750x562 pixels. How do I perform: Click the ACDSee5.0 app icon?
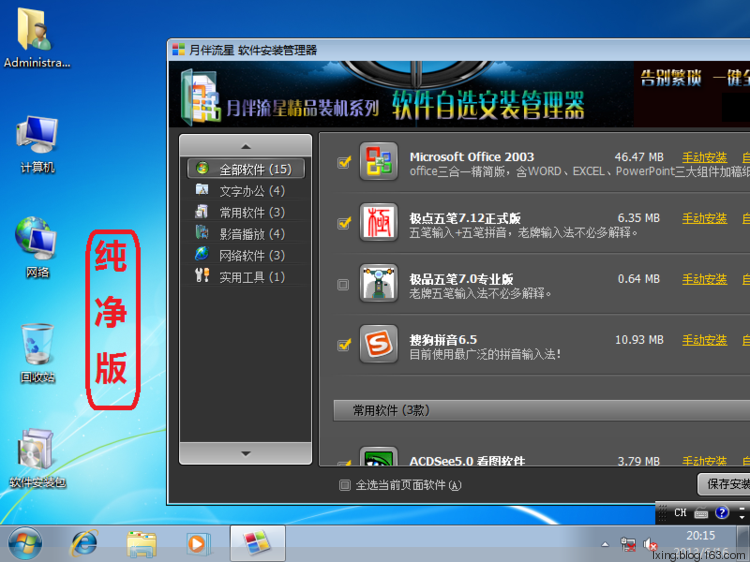(378, 456)
